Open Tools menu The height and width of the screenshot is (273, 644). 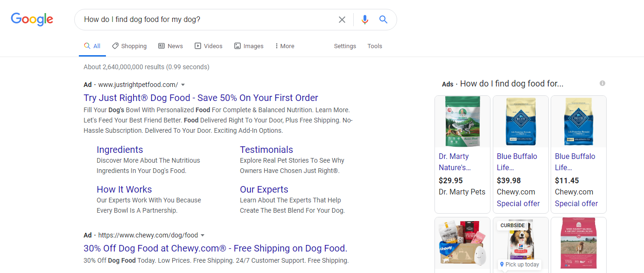coord(375,46)
